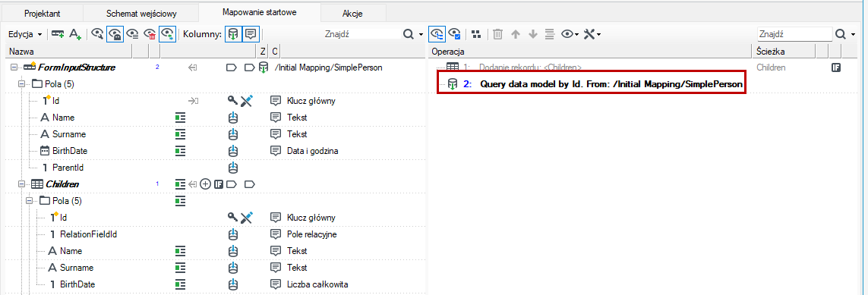Click the database icon in RelationFieldId row
Image resolution: width=868 pixels, height=295 pixels.
click(232, 234)
